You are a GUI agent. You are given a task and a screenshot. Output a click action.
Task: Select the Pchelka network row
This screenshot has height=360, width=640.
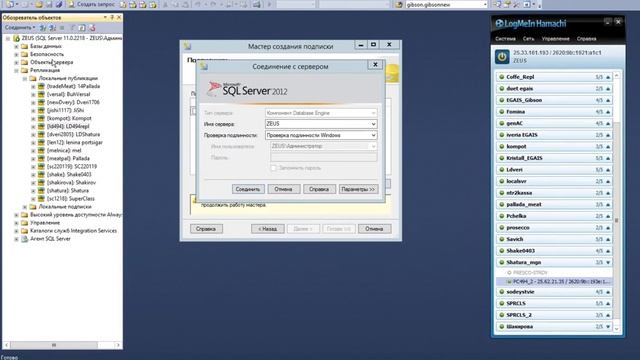(x=554, y=216)
